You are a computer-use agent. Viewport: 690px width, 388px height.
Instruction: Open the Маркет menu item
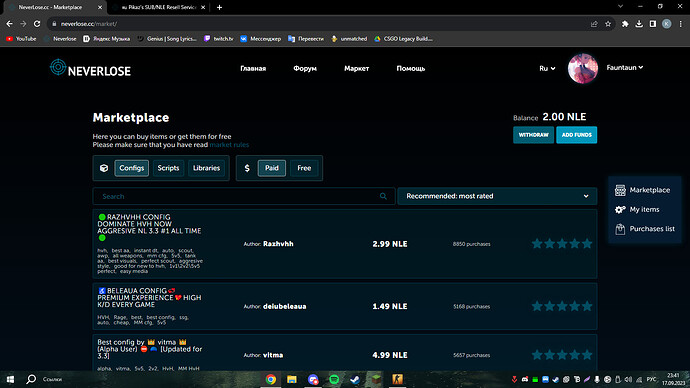[x=356, y=69]
